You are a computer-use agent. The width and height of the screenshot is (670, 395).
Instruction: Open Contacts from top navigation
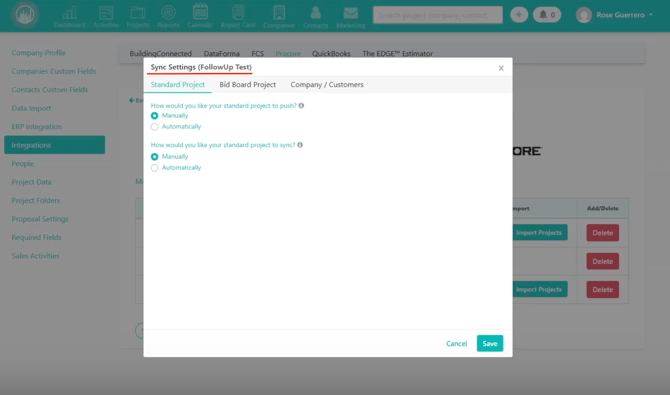point(316,16)
